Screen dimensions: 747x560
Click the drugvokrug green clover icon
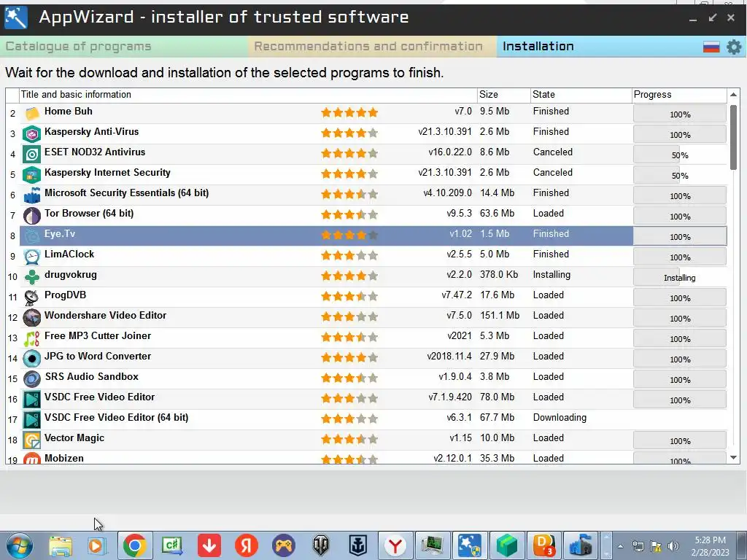(x=32, y=277)
